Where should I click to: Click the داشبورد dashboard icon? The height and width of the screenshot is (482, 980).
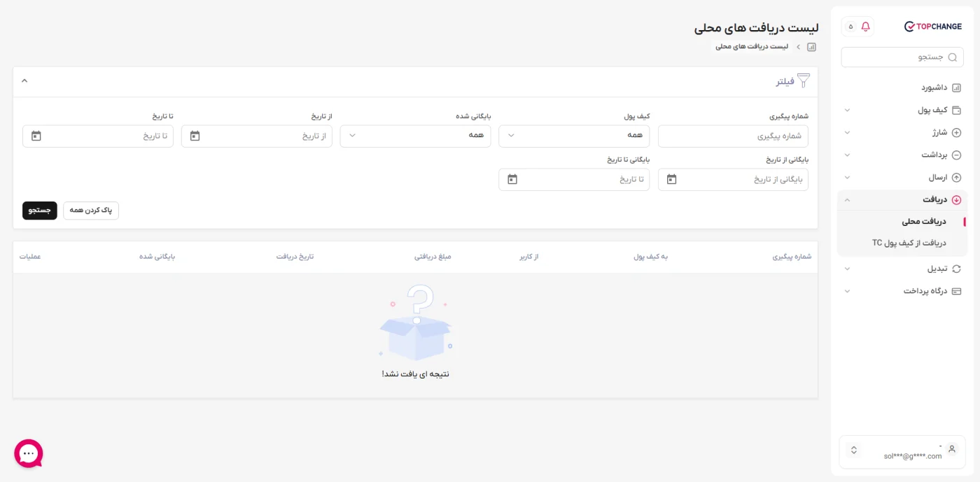click(x=956, y=87)
